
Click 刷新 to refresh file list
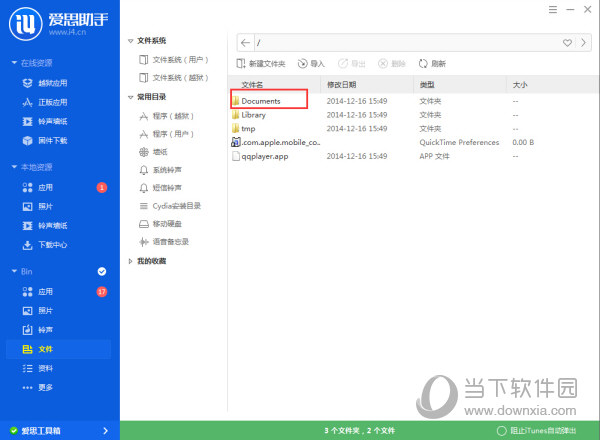(432, 64)
